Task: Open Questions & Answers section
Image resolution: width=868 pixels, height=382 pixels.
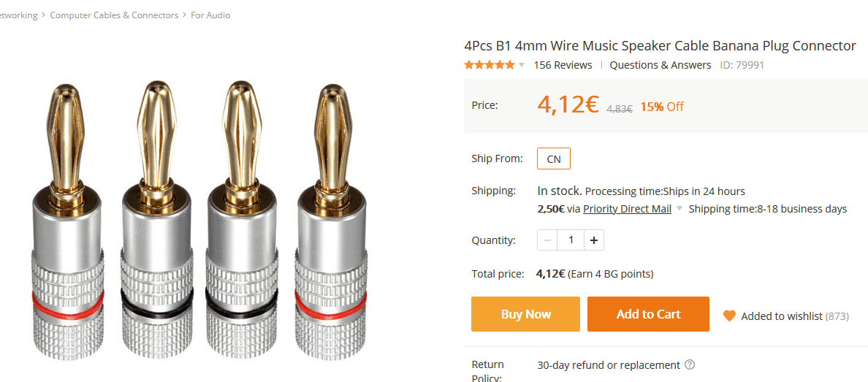Action: [x=660, y=65]
